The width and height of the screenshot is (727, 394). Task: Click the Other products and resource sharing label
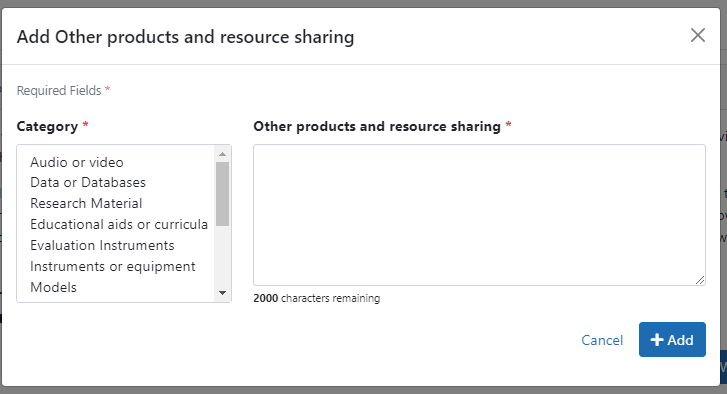click(x=377, y=127)
